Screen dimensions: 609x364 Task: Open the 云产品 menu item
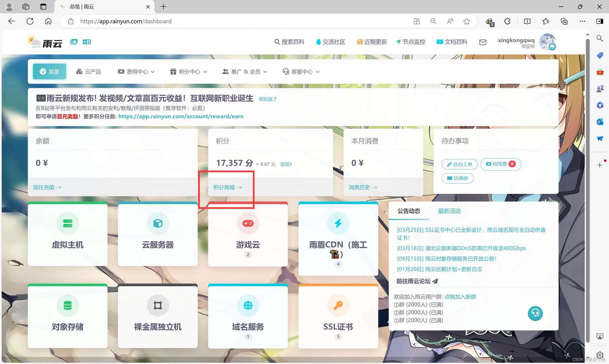88,72
